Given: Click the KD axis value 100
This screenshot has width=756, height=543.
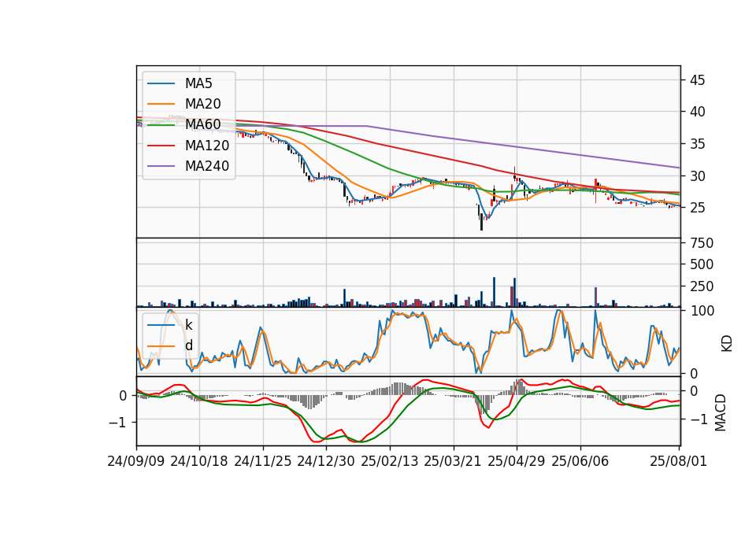Looking at the screenshot, I should coord(702,311).
